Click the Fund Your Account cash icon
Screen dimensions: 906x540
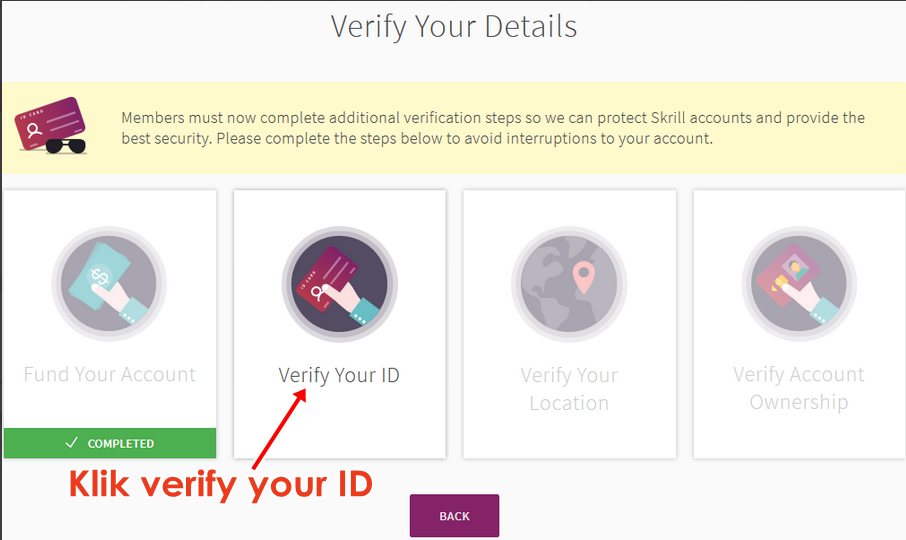109,284
